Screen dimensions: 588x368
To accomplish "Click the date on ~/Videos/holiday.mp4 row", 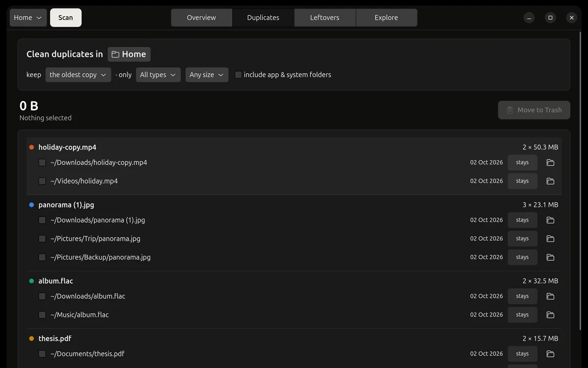I will click(x=487, y=181).
